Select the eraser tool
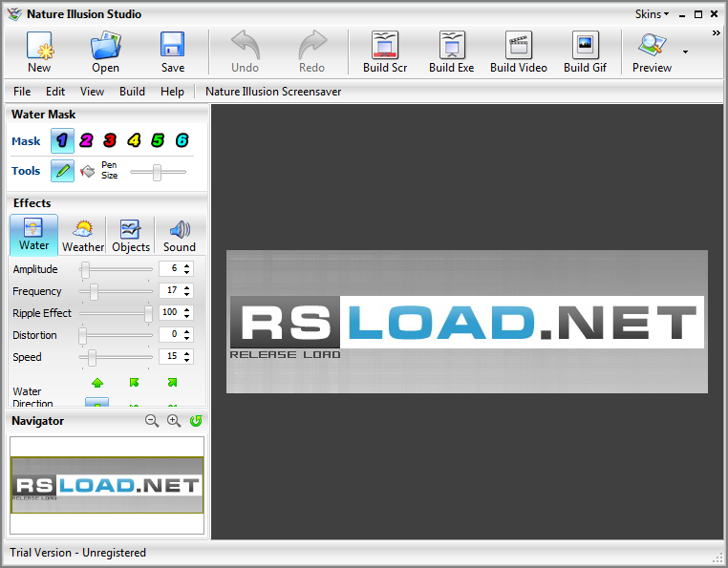Screen dimensions: 728x568 click(87, 171)
